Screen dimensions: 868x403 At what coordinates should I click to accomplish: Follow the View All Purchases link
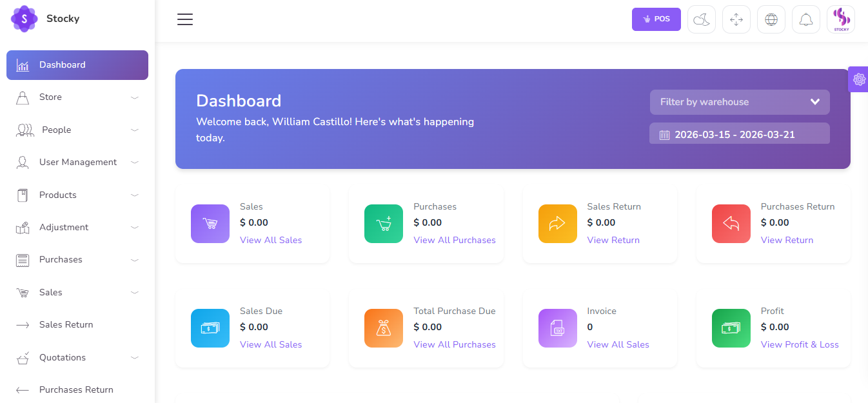pos(454,239)
